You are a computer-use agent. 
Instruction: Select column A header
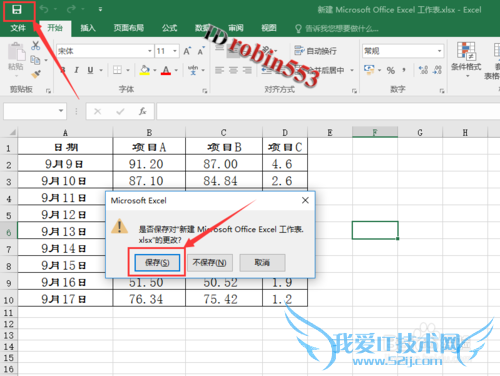pyautogui.click(x=65, y=132)
